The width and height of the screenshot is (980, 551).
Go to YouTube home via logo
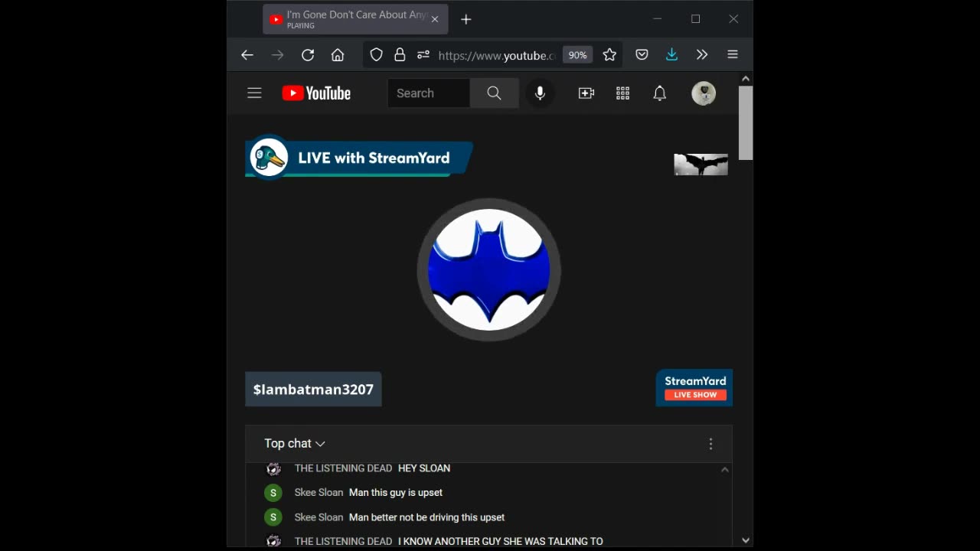[316, 93]
